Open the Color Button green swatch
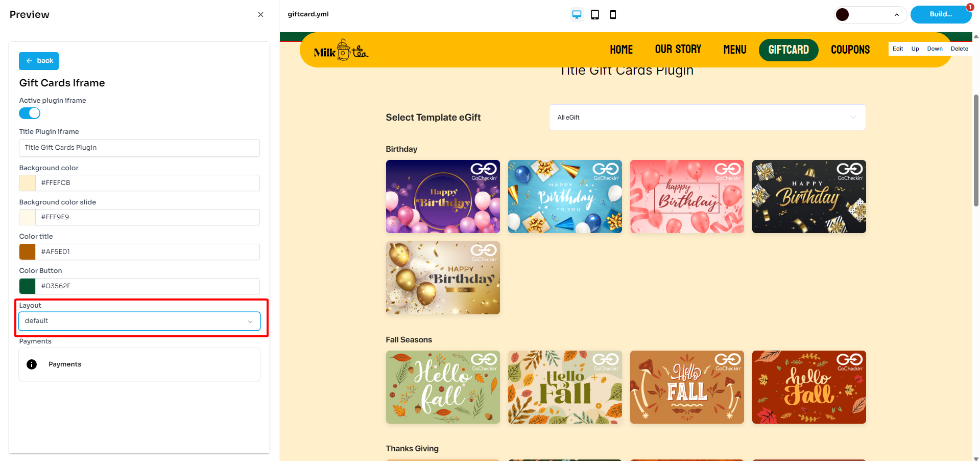 pyautogui.click(x=28, y=286)
